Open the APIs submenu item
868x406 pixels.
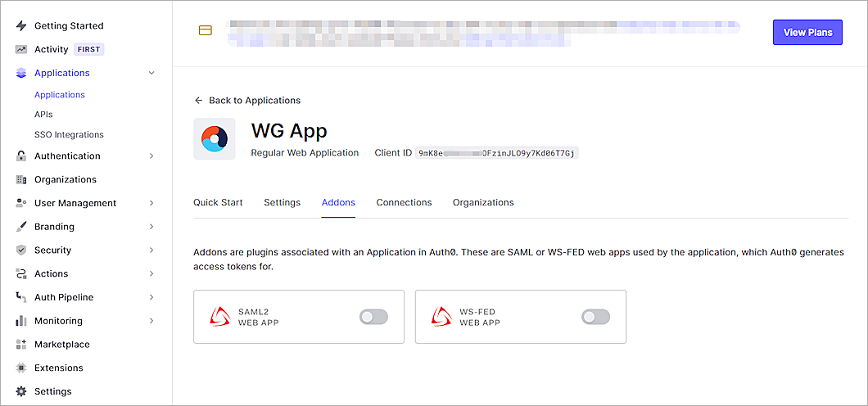[x=43, y=115]
